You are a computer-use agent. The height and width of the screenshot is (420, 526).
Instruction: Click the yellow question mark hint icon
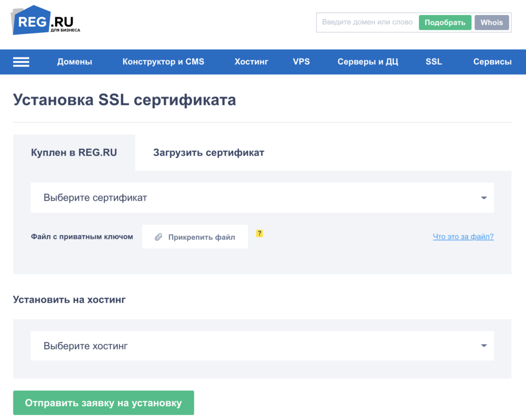tap(259, 234)
